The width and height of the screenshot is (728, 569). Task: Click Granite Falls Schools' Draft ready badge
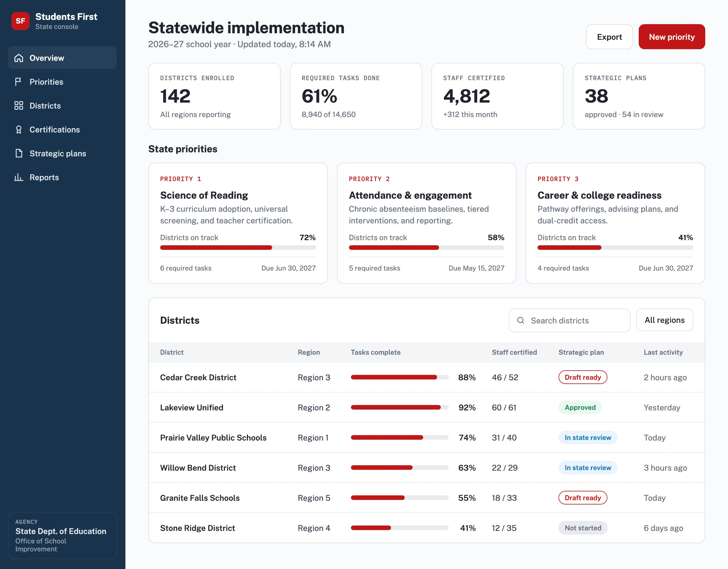[583, 498]
